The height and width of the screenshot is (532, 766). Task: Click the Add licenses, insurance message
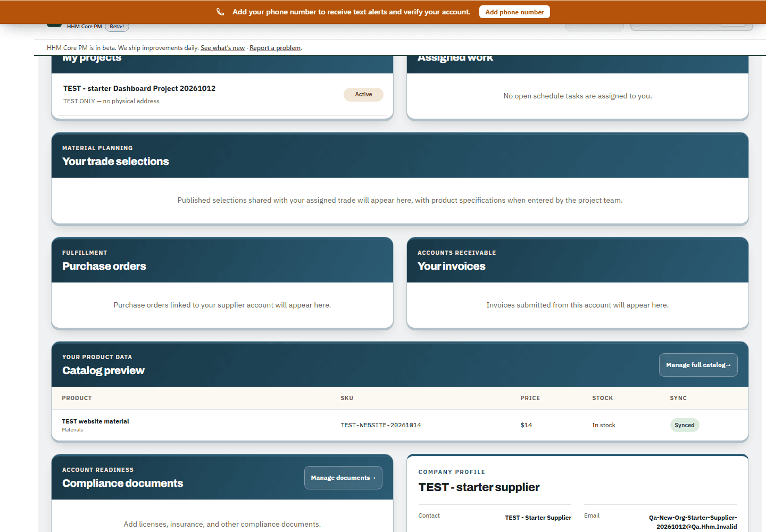[x=222, y=525]
